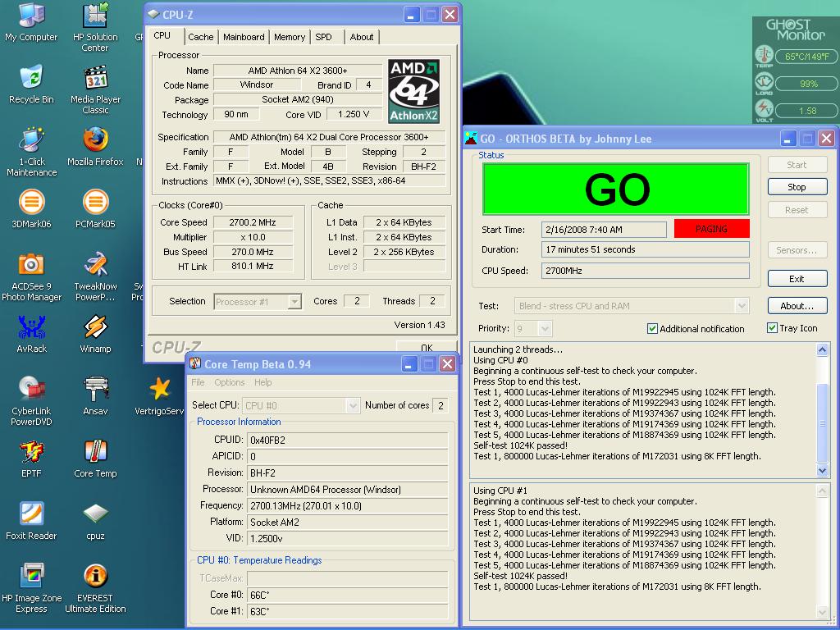Click the ORTHOS Start Time field
The image size is (840, 630).
604,230
